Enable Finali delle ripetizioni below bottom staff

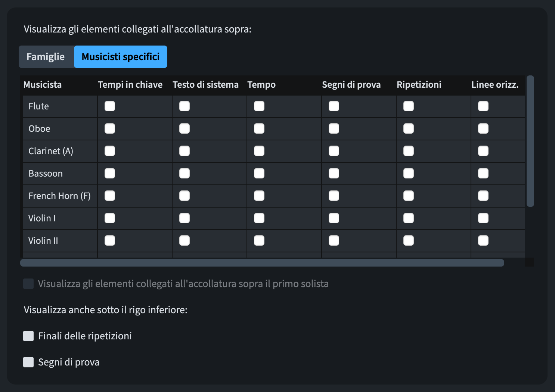tap(28, 336)
